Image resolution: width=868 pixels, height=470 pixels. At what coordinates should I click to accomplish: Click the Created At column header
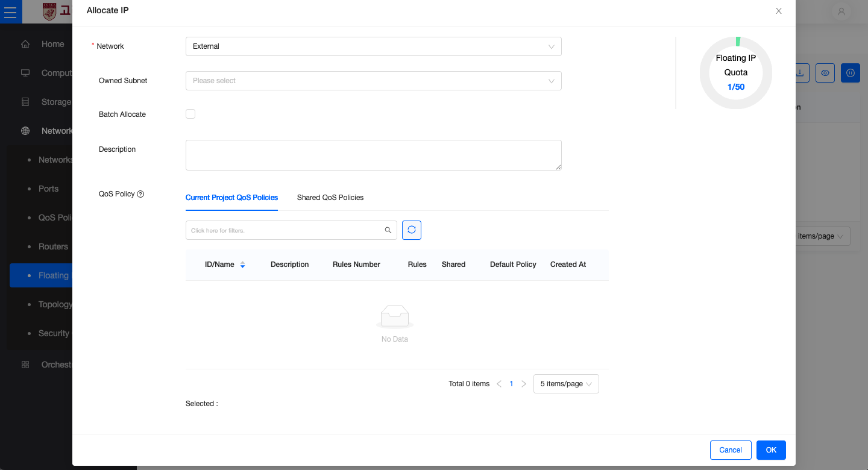pos(568,265)
